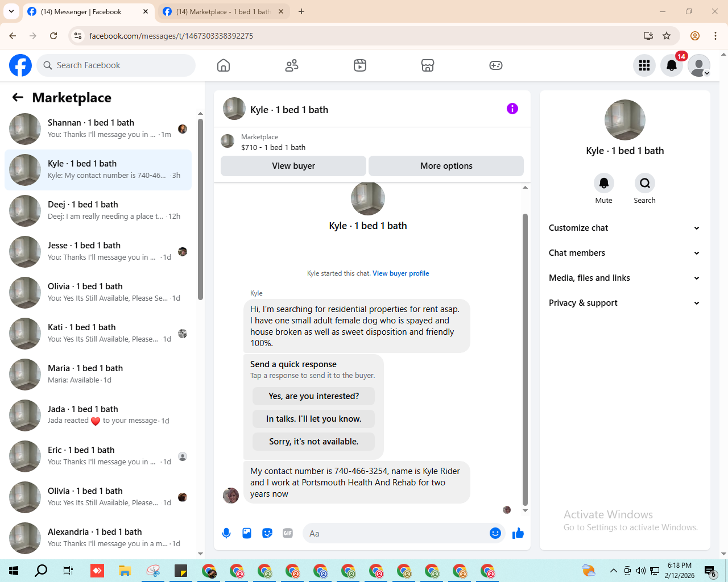Open the emoji picker in message box
Screen dimensions: 728x582
pyautogui.click(x=495, y=533)
